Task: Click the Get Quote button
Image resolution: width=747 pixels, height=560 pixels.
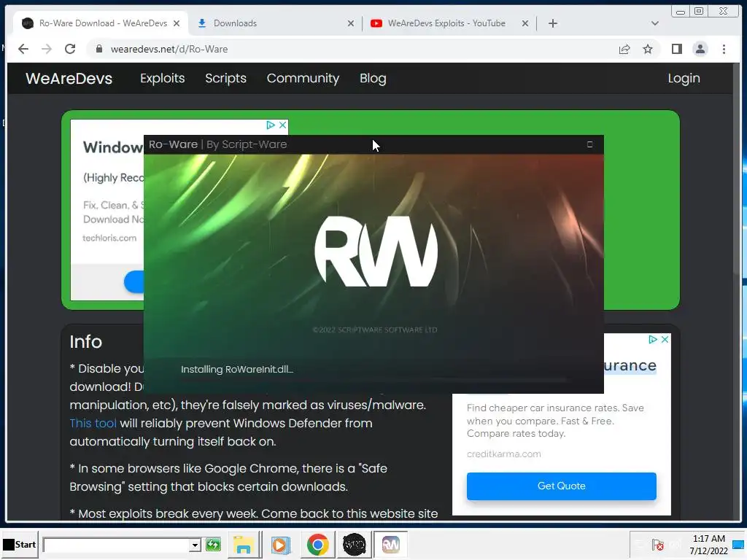Action: (561, 486)
